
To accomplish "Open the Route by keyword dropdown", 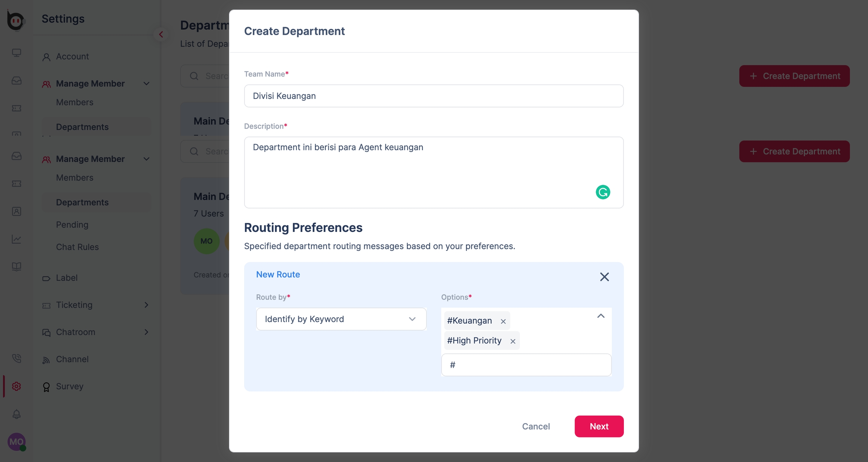I will pyautogui.click(x=341, y=319).
